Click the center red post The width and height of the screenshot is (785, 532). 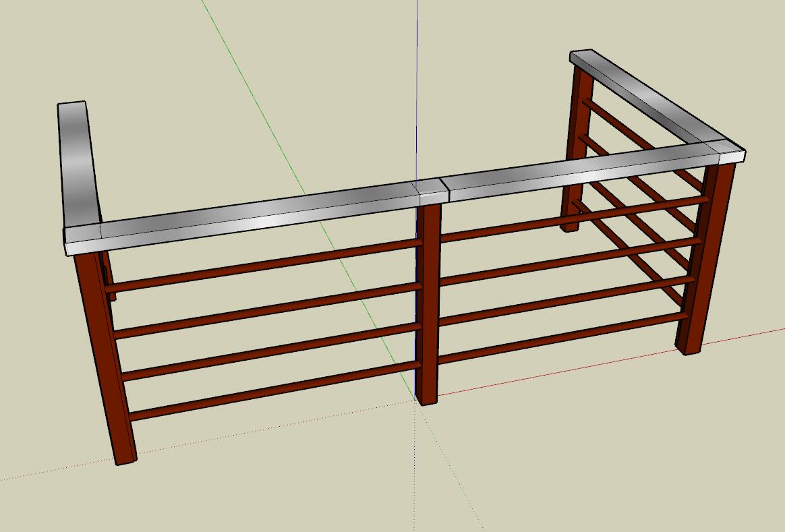[x=428, y=303]
